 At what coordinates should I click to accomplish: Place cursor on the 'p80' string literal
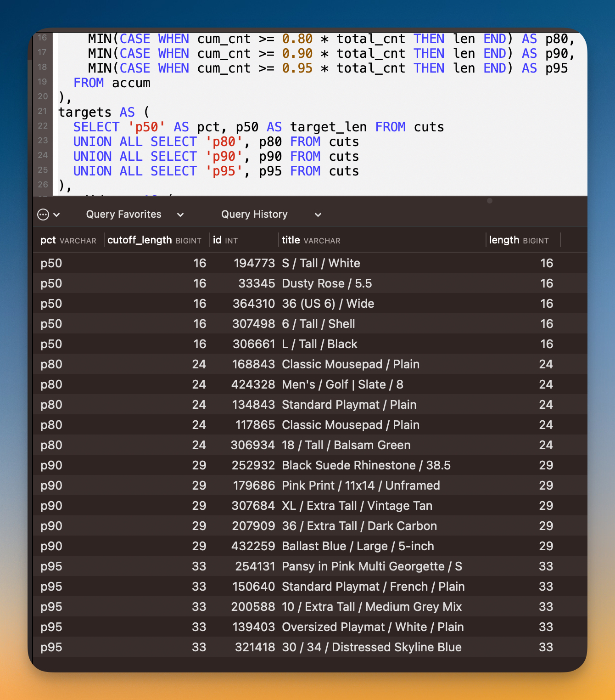pyautogui.click(x=224, y=142)
